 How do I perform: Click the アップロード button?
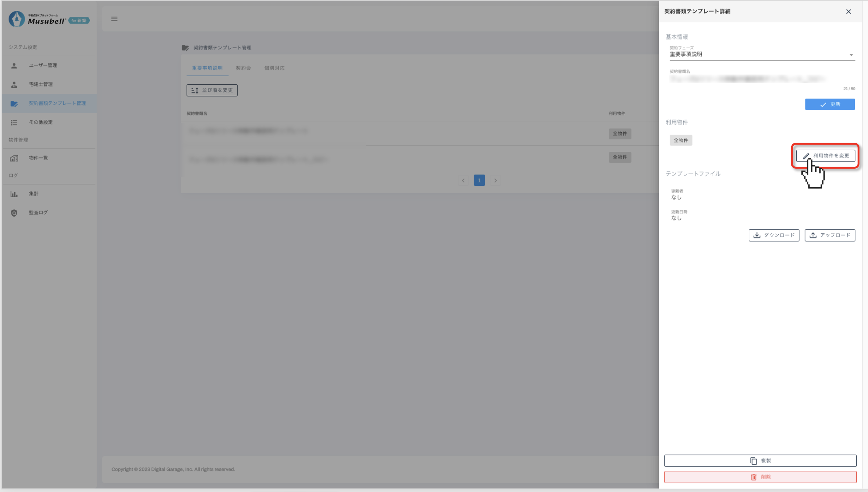click(x=829, y=235)
